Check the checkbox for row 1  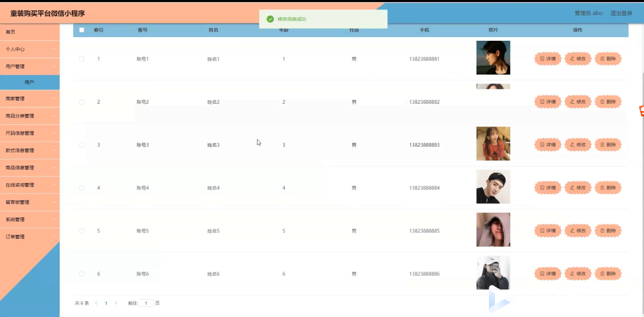(x=82, y=59)
